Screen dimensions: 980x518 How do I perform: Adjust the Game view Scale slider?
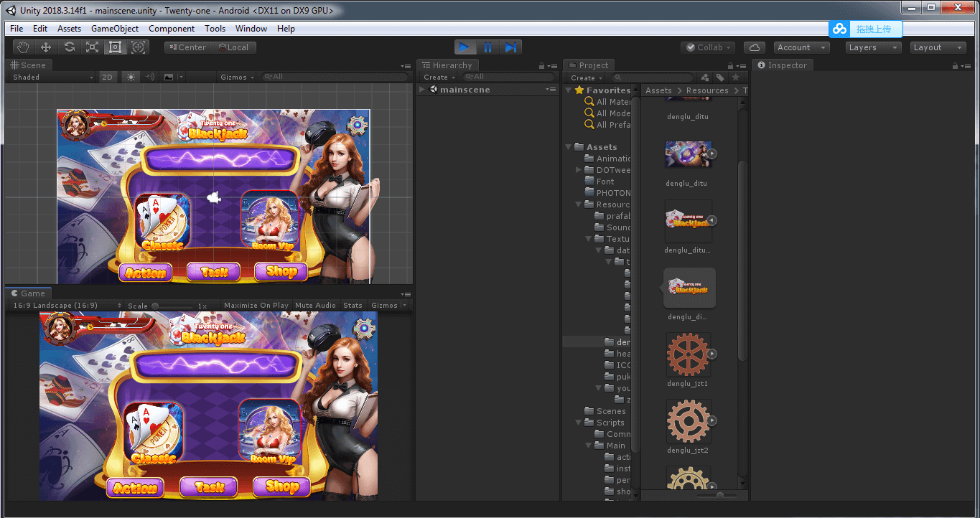click(x=172, y=306)
